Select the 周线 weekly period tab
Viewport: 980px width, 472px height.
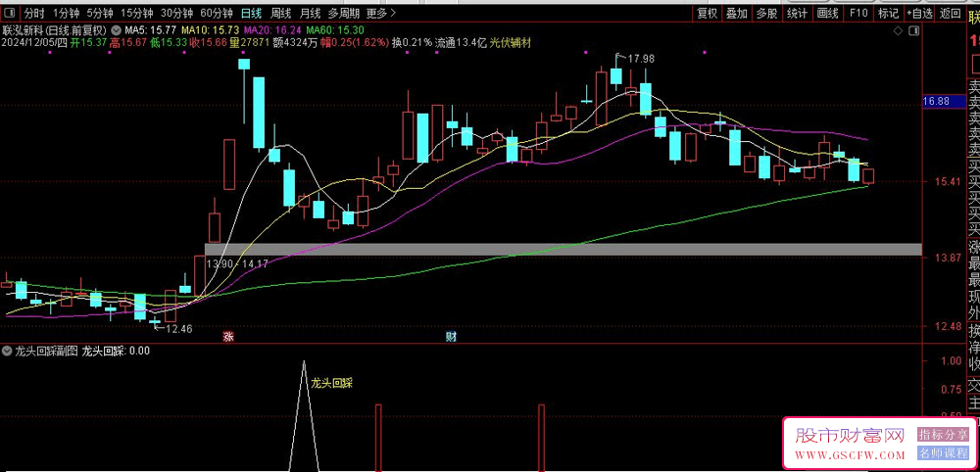[281, 14]
